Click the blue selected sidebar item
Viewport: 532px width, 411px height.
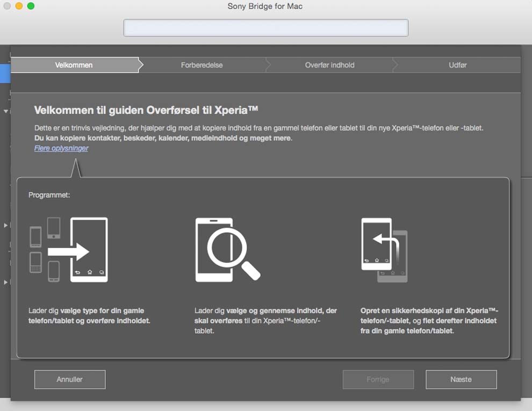[5, 74]
